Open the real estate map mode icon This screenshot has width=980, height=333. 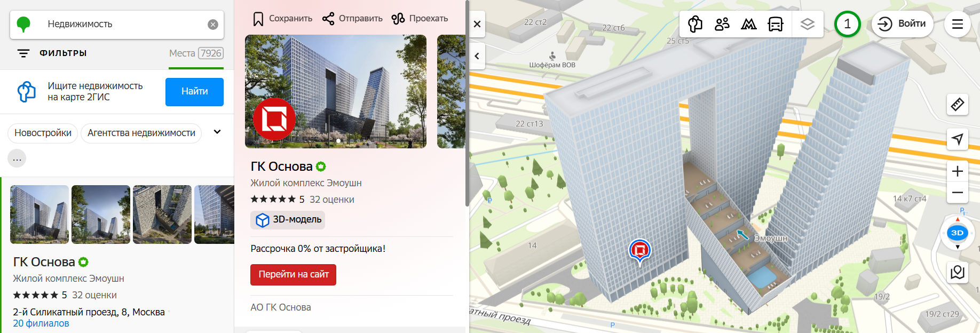coord(695,24)
